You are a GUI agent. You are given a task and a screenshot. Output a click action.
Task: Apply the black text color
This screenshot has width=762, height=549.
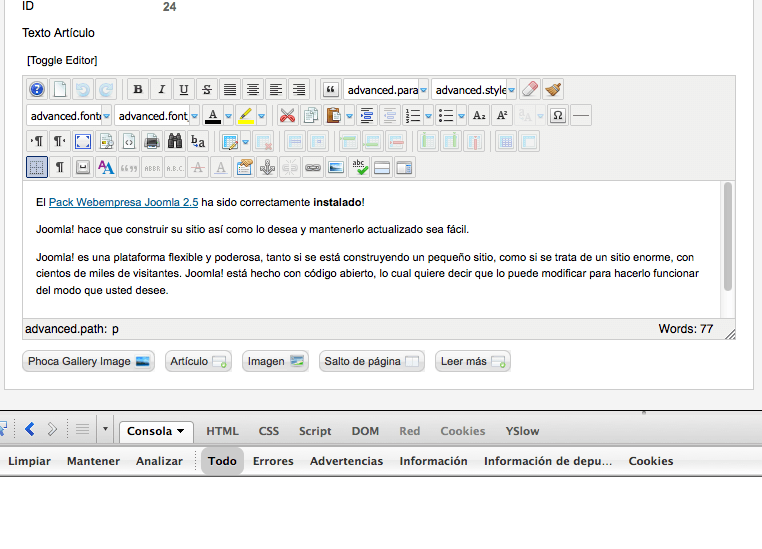213,116
